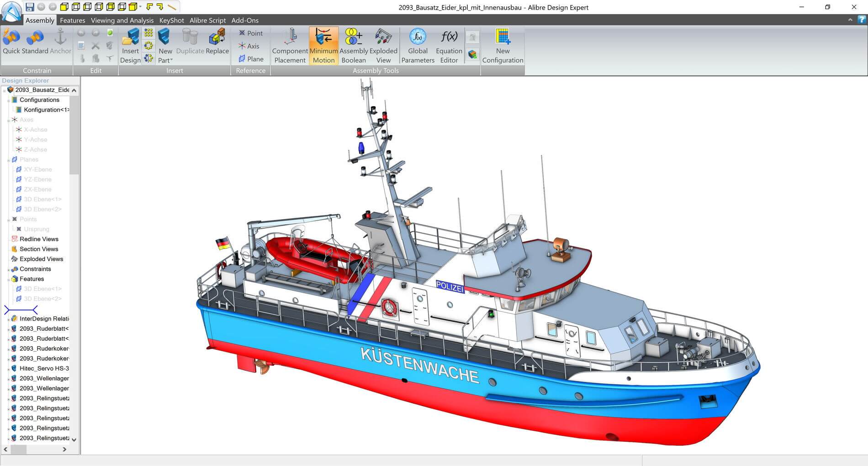Click the help question mark icon
The image size is (868, 466).
[x=862, y=20]
